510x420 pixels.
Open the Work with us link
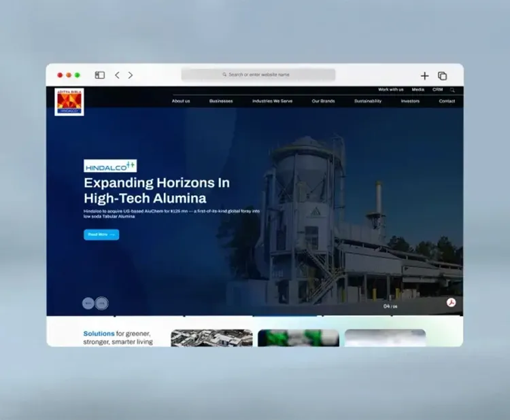click(x=390, y=90)
